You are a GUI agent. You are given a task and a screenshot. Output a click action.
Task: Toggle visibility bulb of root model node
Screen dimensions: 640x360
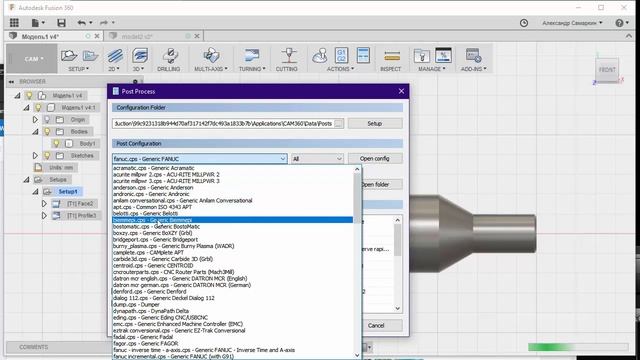coord(29,96)
